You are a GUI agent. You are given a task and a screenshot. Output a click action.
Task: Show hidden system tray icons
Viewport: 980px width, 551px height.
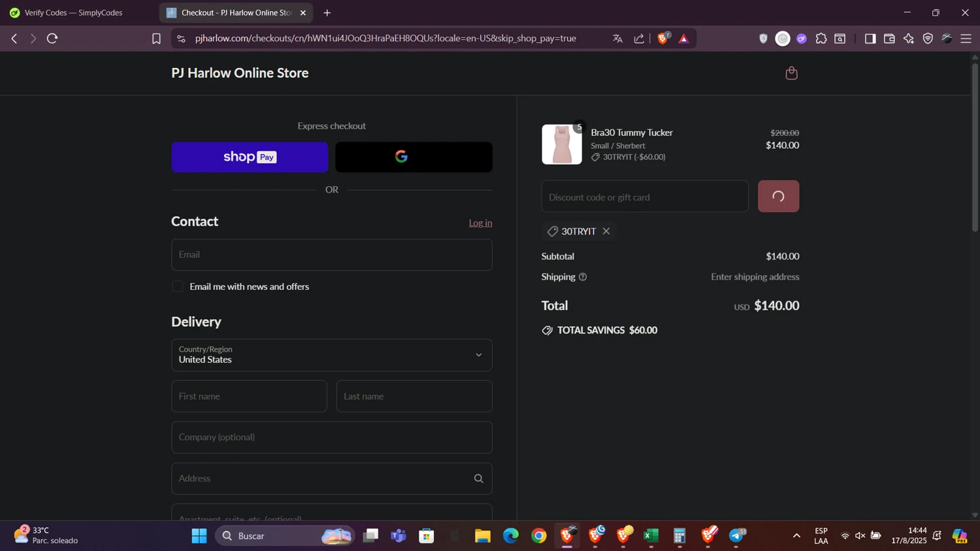[796, 536]
